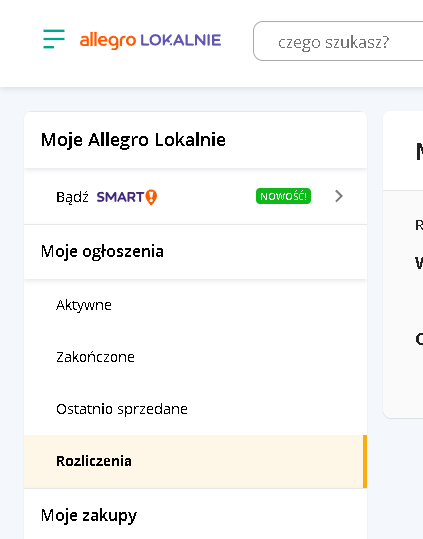
Task: Click the orange 'allegro' wordmark
Action: 108,41
